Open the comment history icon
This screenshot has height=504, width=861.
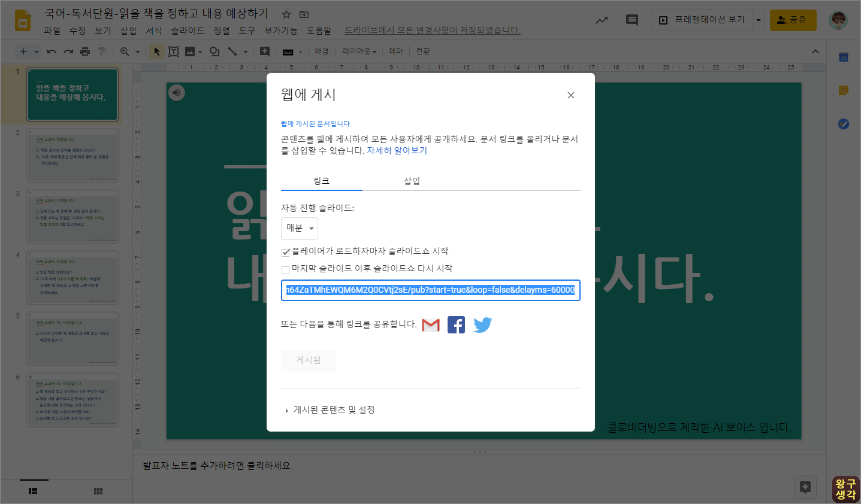(x=632, y=20)
